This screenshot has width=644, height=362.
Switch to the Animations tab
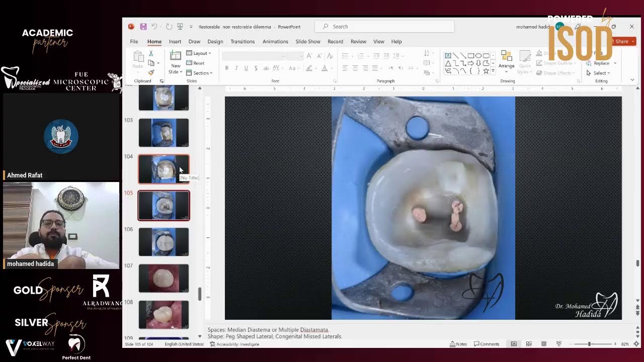[275, 42]
